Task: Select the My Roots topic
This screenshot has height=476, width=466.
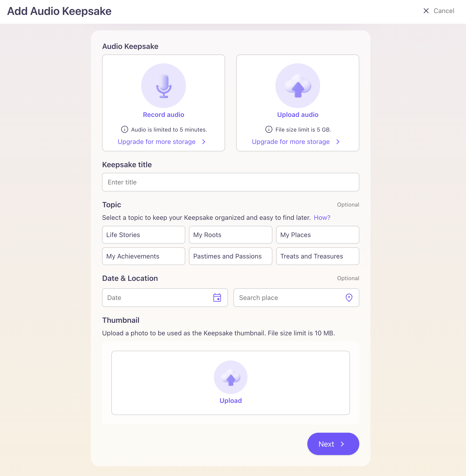Action: tap(230, 235)
